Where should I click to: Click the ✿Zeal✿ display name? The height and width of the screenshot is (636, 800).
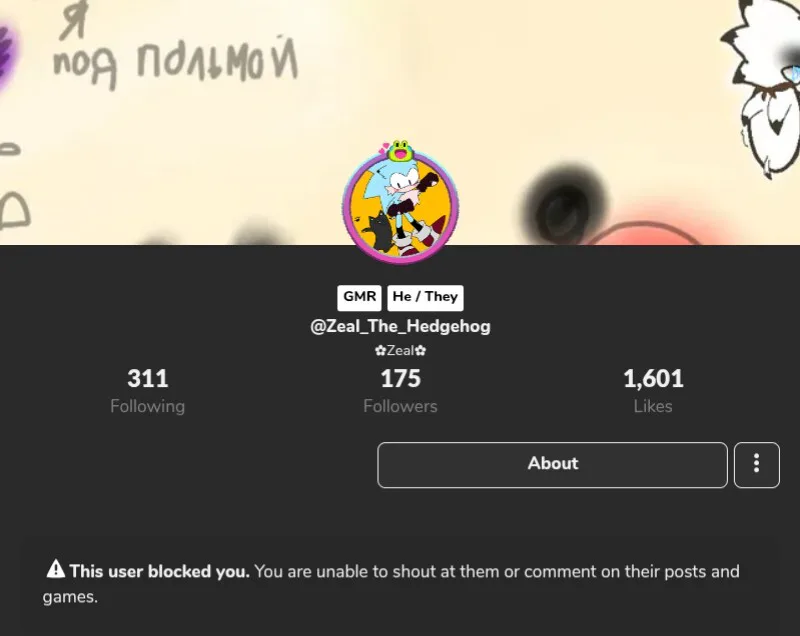401,350
